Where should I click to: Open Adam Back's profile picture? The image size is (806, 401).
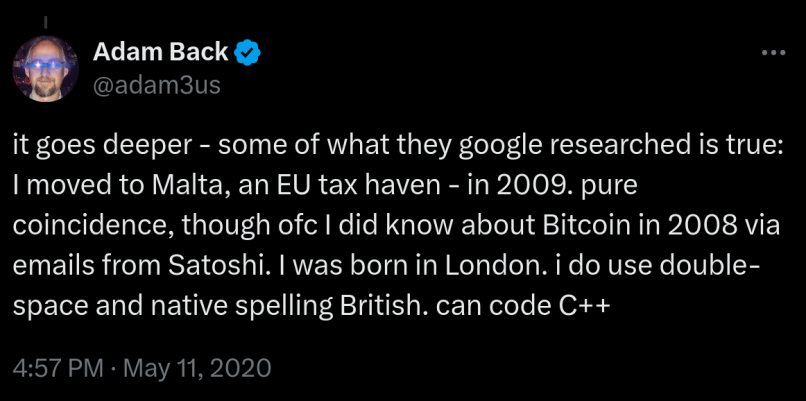pos(45,69)
